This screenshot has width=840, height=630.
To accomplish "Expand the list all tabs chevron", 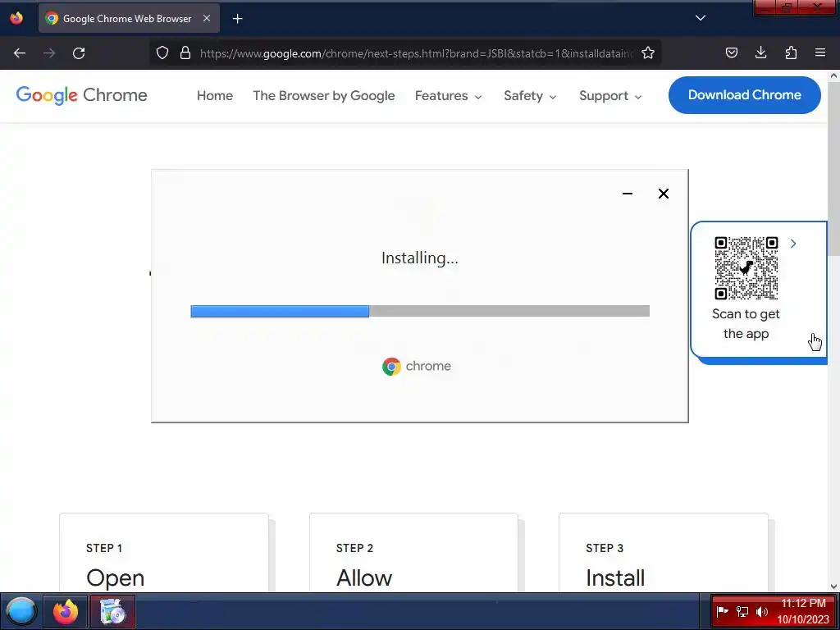I will tap(701, 18).
